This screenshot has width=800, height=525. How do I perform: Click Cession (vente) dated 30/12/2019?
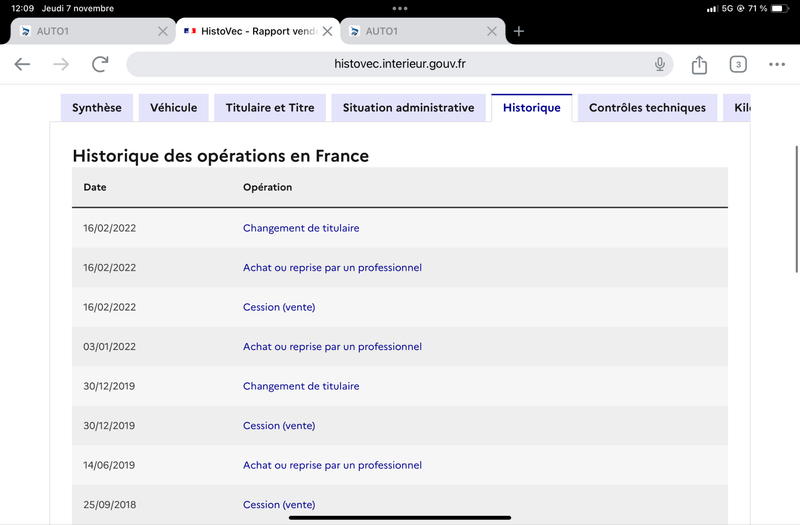click(x=279, y=426)
